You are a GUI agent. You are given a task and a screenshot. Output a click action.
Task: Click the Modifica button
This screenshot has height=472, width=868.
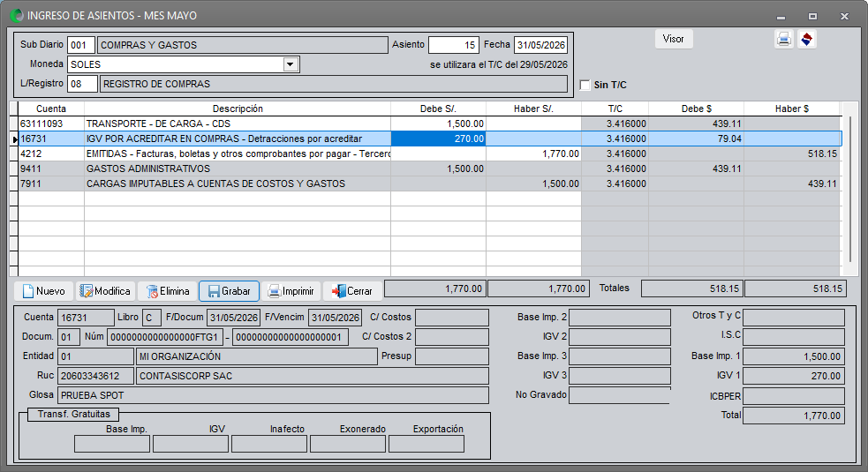pos(105,291)
